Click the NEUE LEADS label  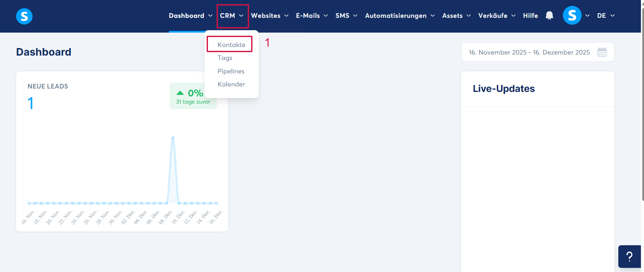(x=48, y=86)
